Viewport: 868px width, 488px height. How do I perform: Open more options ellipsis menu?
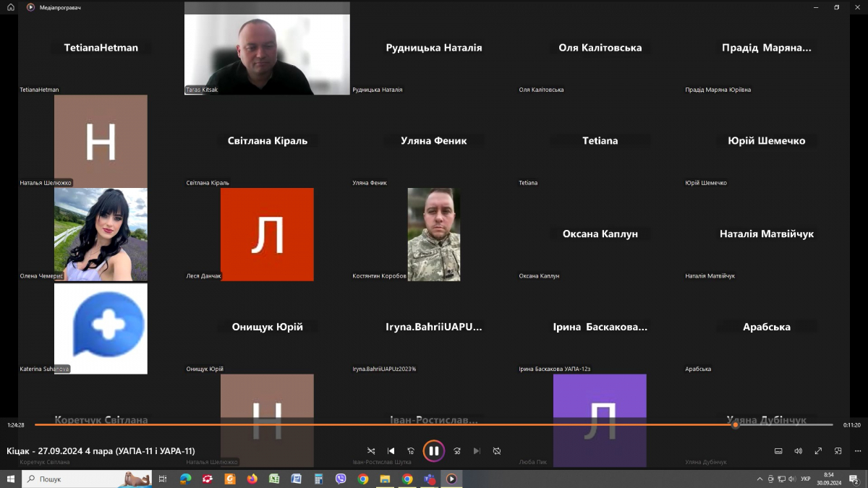[x=857, y=451]
